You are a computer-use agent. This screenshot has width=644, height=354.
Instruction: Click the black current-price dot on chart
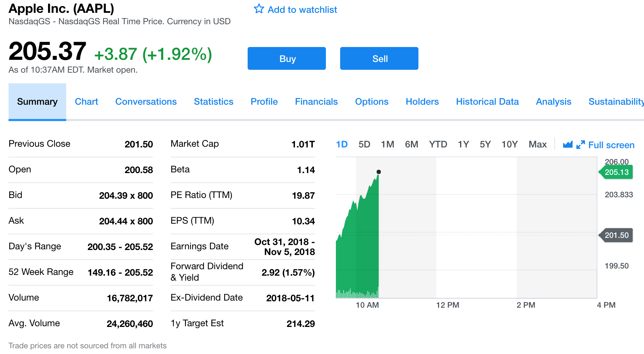click(x=379, y=172)
